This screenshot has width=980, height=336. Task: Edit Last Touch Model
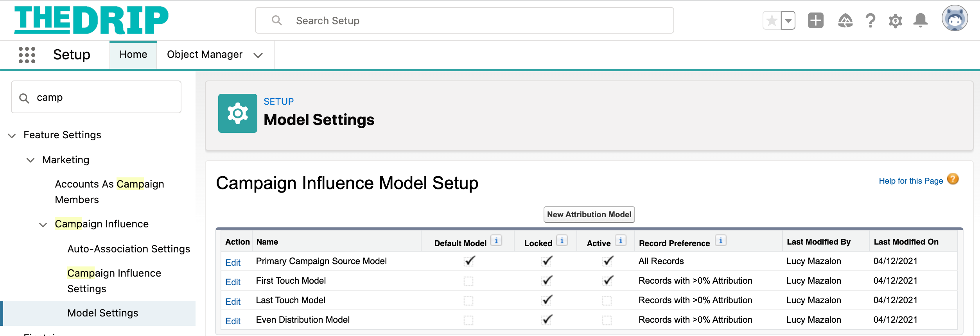click(233, 302)
